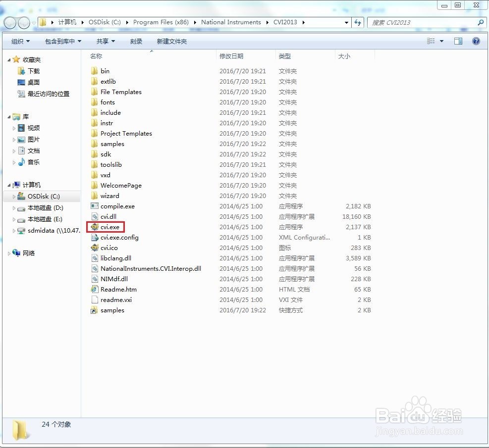Go back with the Back arrow
This screenshot has height=448, width=489.
click(10, 23)
